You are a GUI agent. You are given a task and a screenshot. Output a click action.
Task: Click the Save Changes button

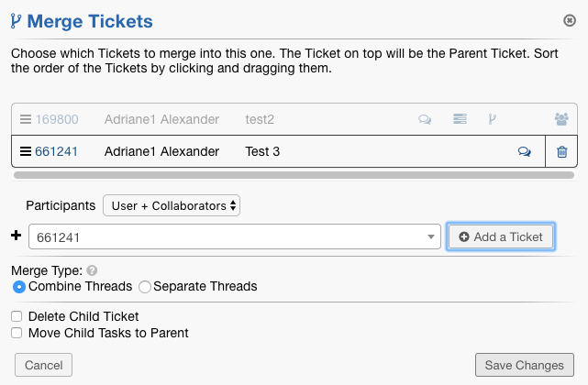524,365
